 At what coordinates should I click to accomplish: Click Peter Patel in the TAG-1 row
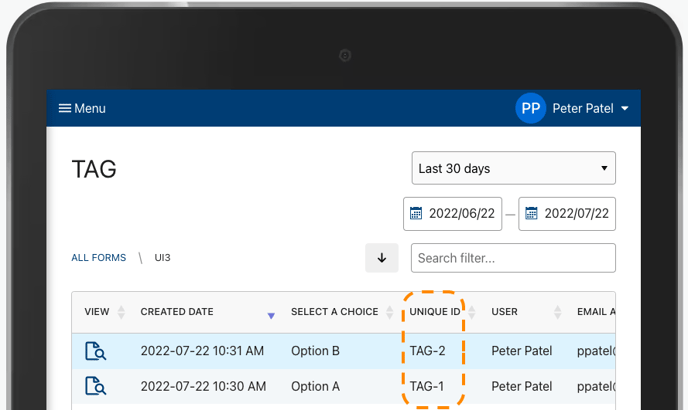pyautogui.click(x=522, y=386)
